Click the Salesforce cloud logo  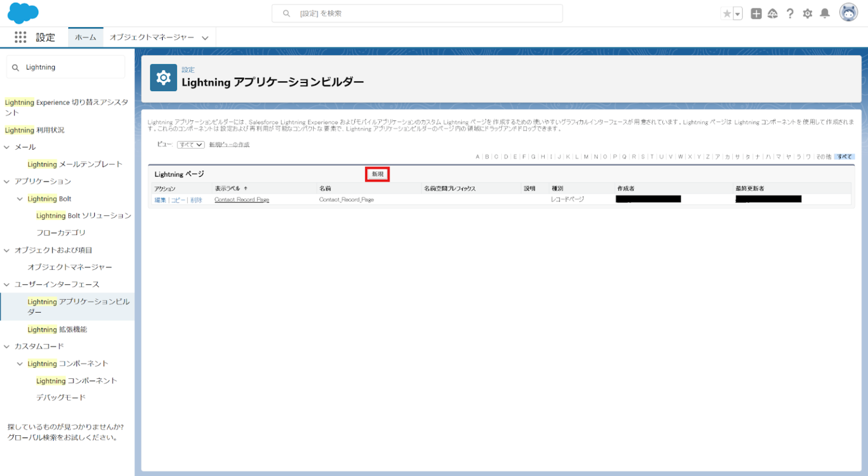23,12
